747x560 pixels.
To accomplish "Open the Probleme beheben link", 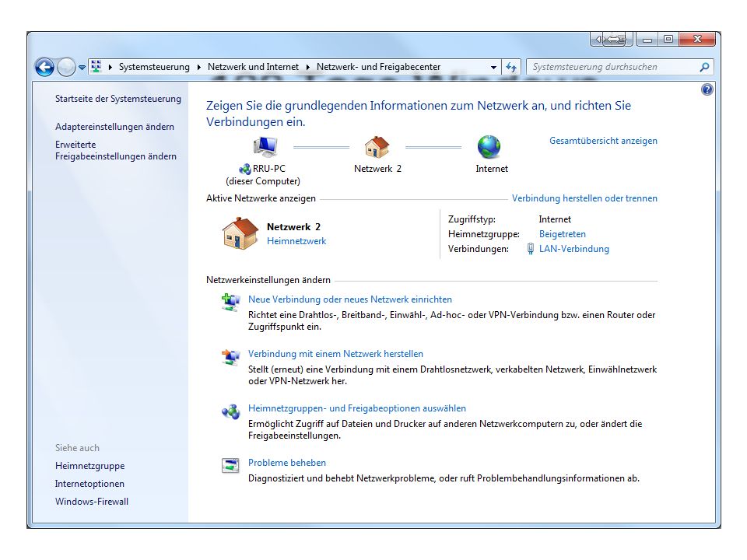I will tap(287, 463).
